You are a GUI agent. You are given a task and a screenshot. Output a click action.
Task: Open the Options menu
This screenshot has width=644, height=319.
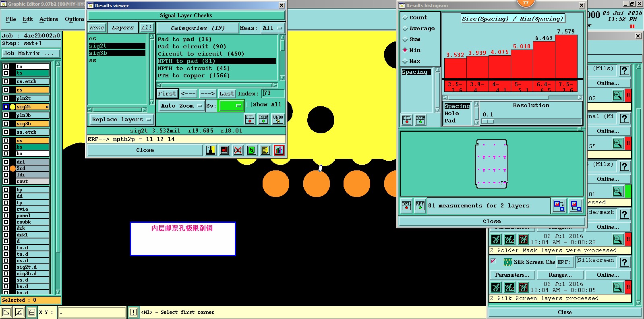click(x=75, y=19)
